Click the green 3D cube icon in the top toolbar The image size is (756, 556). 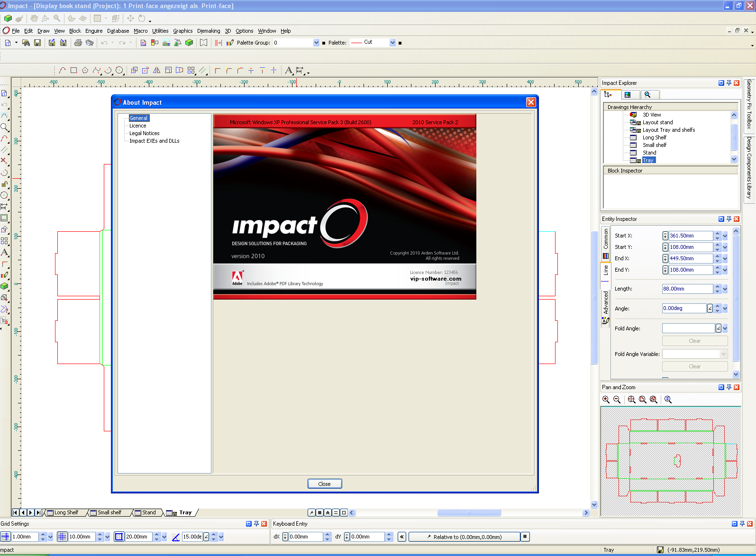pyautogui.click(x=8, y=18)
